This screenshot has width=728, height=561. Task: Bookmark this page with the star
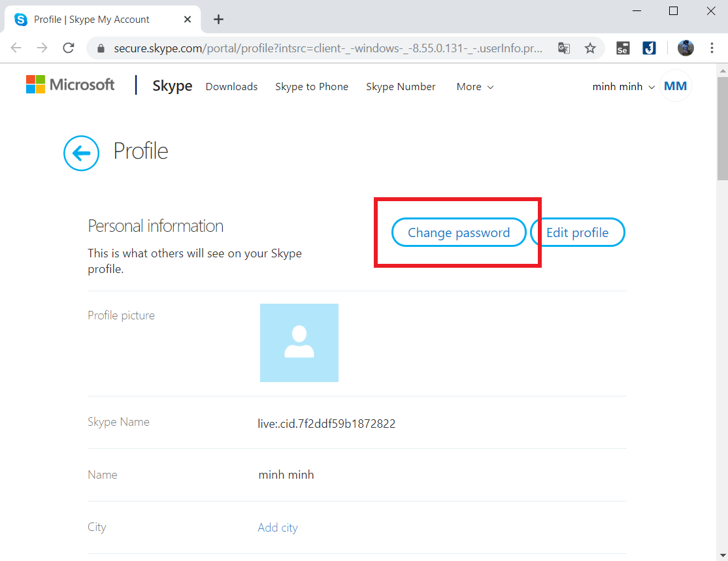click(x=590, y=48)
